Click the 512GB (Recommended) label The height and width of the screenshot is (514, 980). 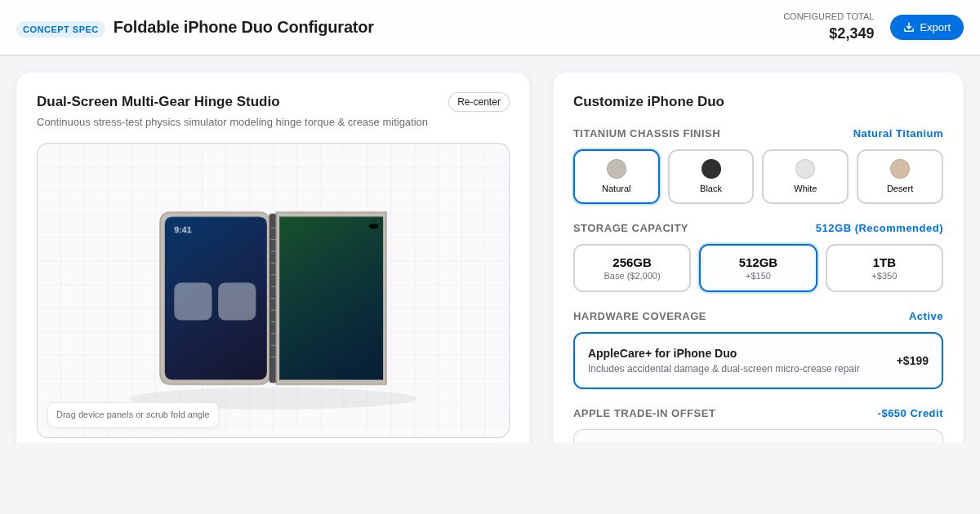point(879,228)
